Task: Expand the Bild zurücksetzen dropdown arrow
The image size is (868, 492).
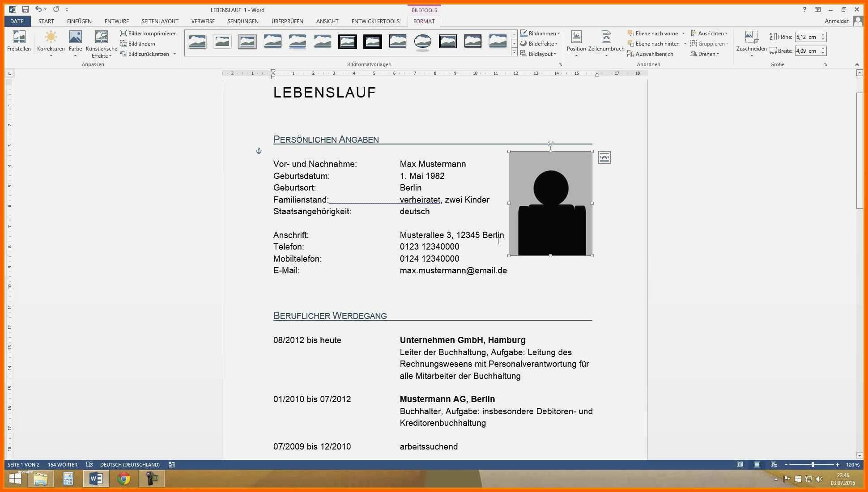Action: tap(174, 54)
